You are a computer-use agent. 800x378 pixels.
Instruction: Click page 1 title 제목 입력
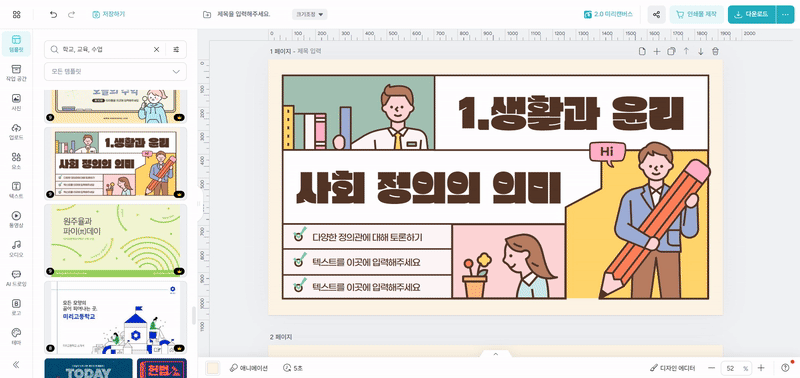point(309,51)
